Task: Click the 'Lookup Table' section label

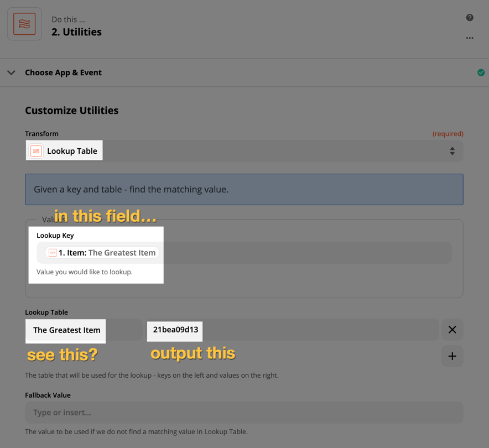Action: 46,312
